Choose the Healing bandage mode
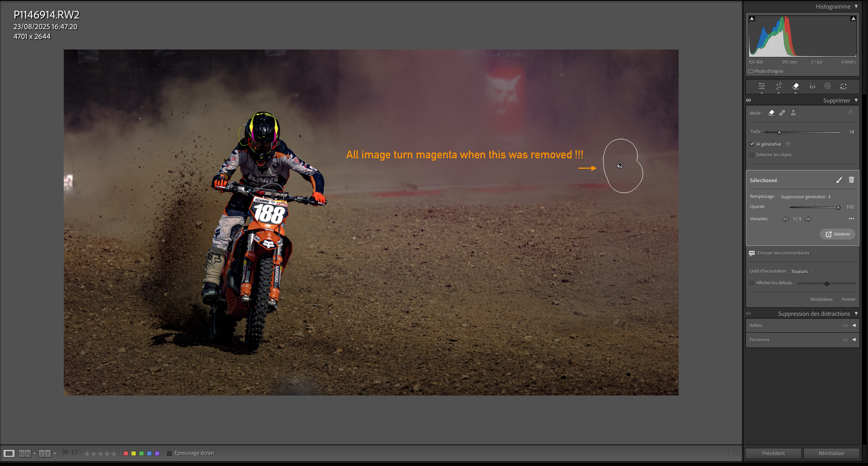 782,113
